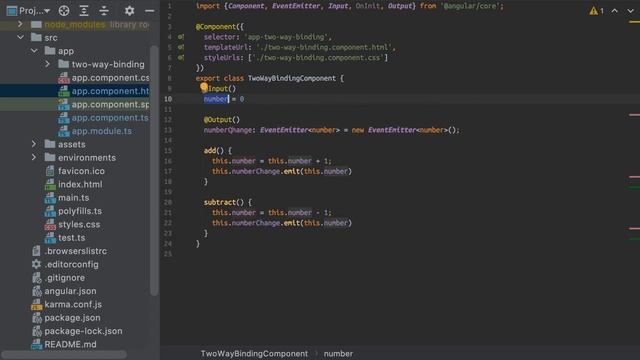Open styles.css file

click(x=79, y=224)
